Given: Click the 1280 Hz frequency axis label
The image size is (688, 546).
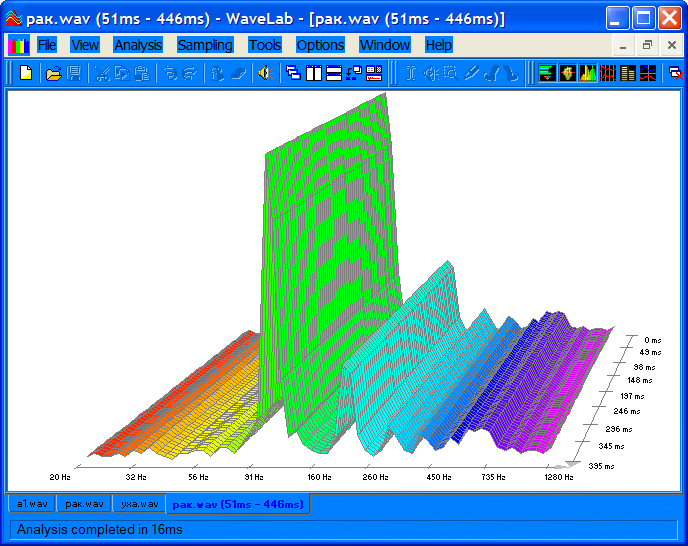Looking at the screenshot, I should click(559, 477).
